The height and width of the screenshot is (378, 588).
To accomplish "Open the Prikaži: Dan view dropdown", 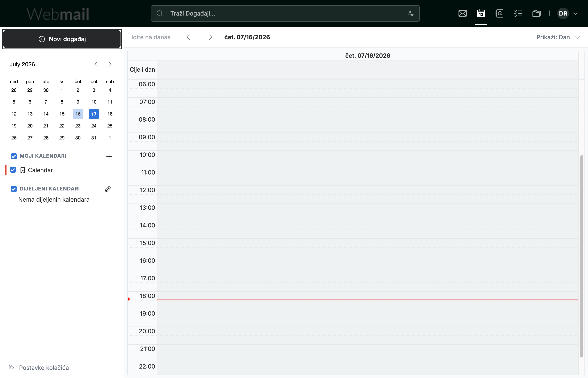I will [558, 37].
